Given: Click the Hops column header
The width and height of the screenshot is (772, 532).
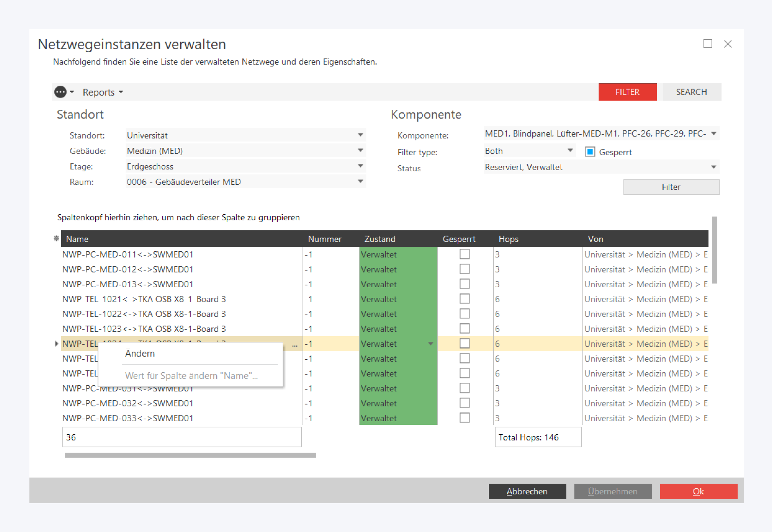Looking at the screenshot, I should click(x=508, y=239).
